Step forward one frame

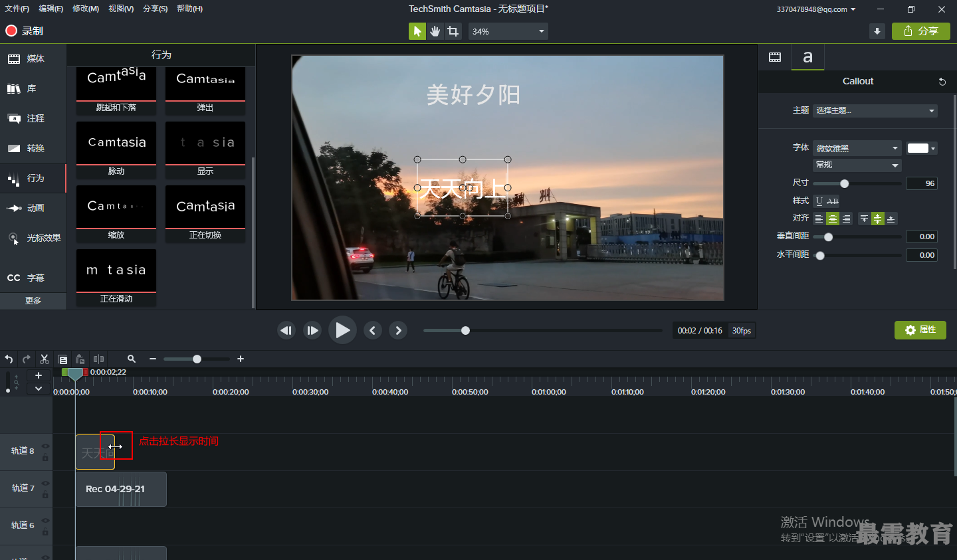(312, 330)
